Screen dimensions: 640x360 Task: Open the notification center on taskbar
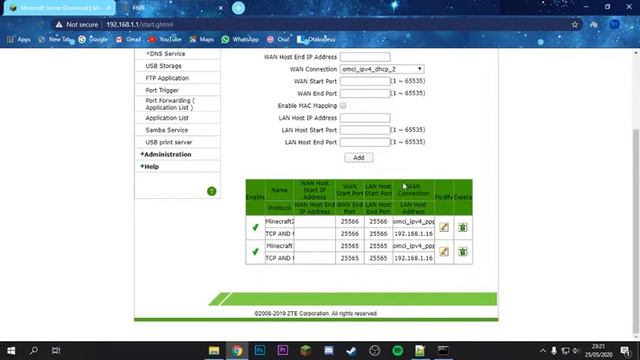(x=625, y=351)
